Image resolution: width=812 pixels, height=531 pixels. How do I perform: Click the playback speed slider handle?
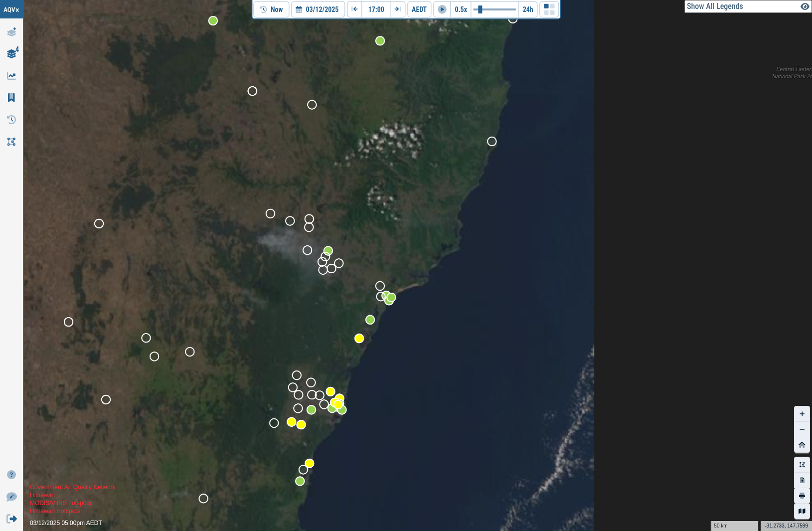pos(480,9)
